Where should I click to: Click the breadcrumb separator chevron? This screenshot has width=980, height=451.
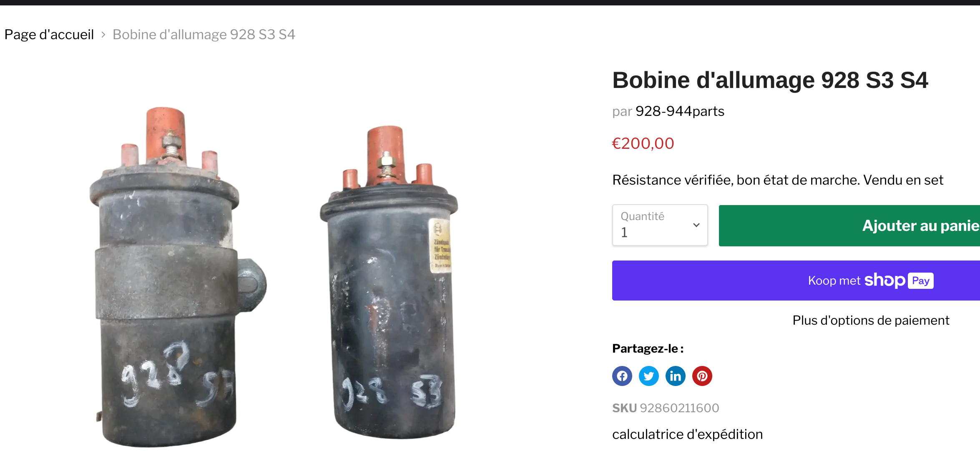click(x=103, y=35)
